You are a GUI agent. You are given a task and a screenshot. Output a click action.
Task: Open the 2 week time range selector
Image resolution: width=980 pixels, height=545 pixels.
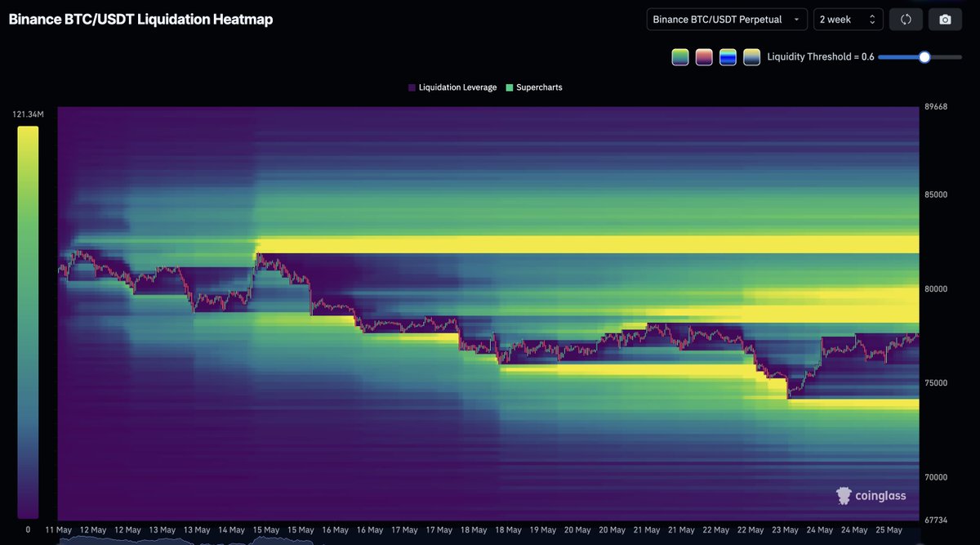pyautogui.click(x=849, y=20)
